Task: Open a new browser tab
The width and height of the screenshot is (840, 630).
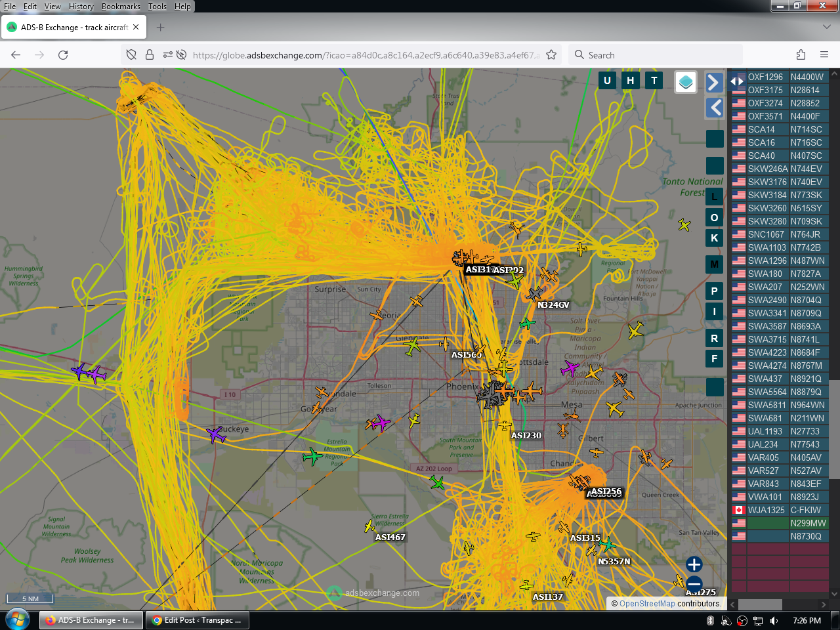Action: (161, 28)
